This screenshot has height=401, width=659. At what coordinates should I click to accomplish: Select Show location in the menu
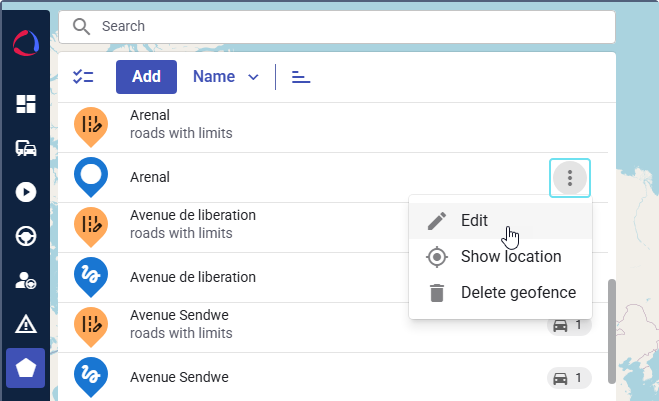pos(510,257)
